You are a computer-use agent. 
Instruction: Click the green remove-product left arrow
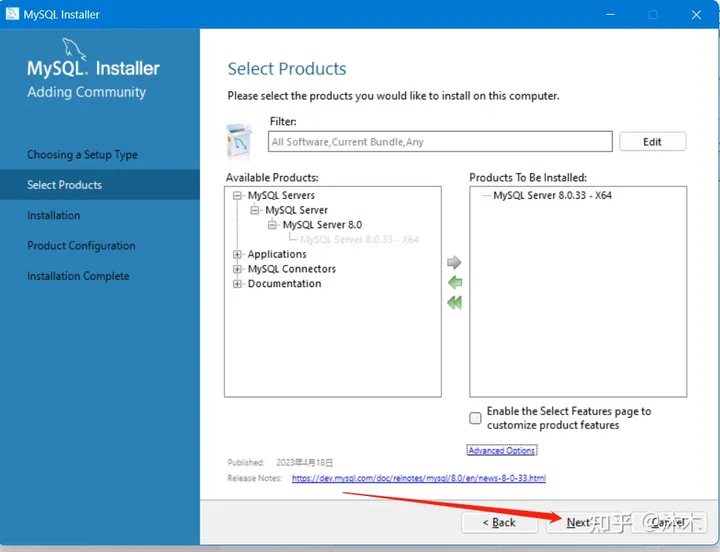pos(455,282)
